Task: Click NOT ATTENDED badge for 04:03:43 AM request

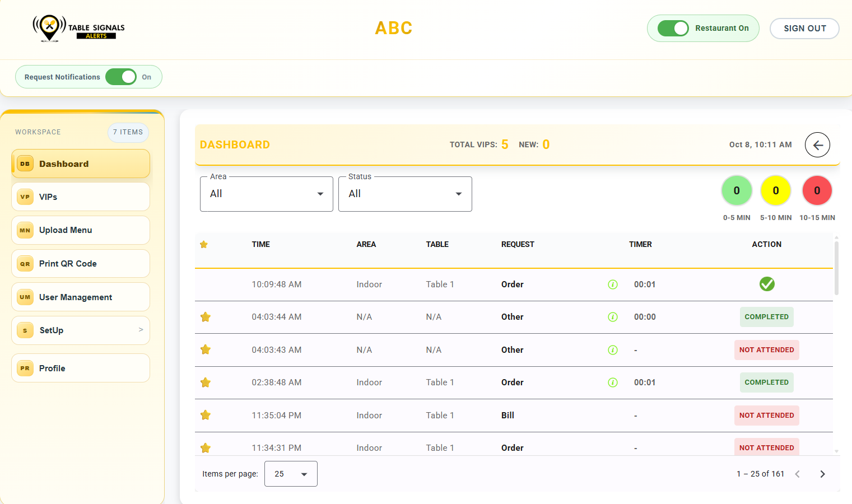Action: tap(766, 350)
